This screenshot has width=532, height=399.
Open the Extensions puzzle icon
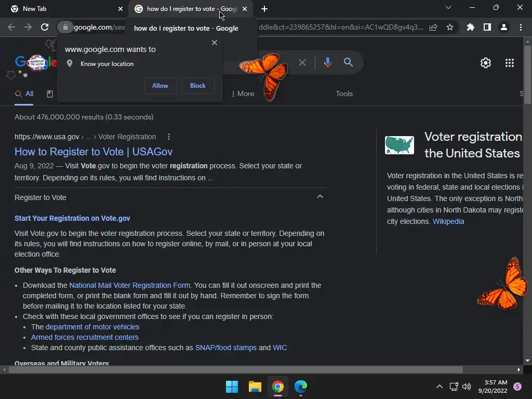tap(471, 27)
